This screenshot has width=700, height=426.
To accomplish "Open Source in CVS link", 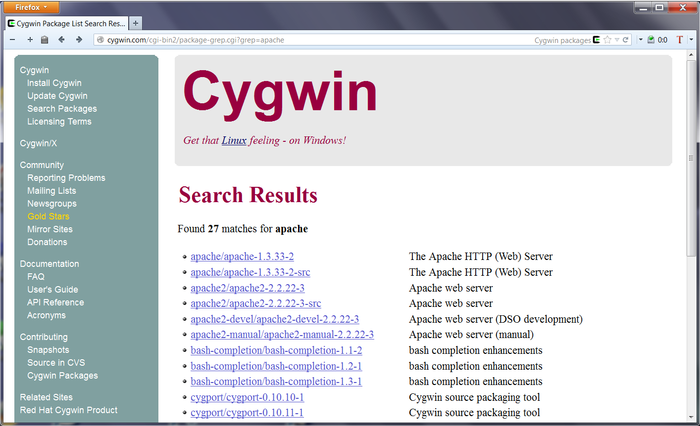I will [56, 363].
